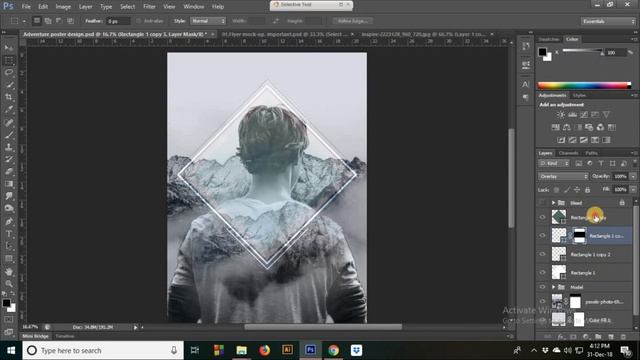This screenshot has width=640, height=360.
Task: Select the Eyedropper tool
Action: [9, 109]
